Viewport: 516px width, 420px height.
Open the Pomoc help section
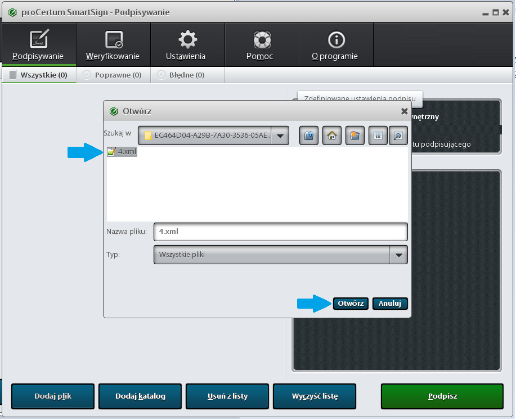coord(262,45)
